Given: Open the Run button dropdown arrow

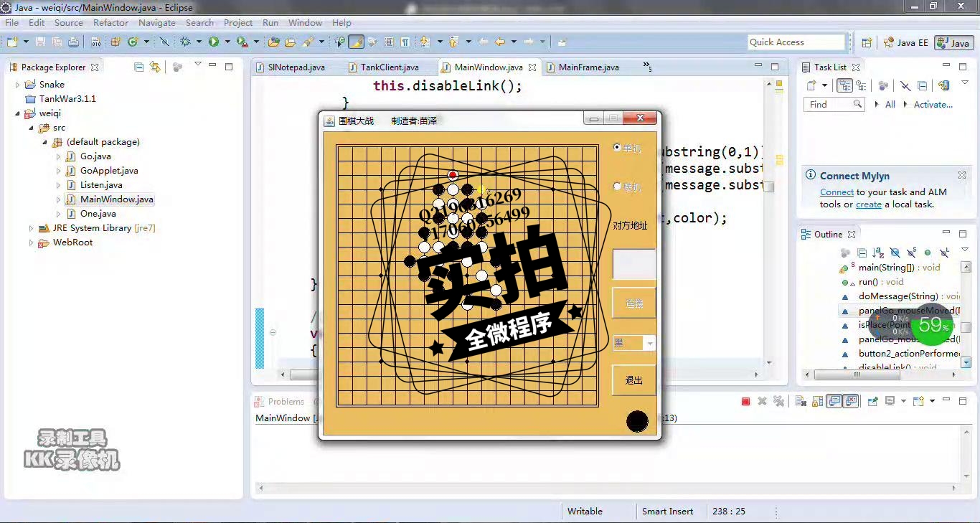Looking at the screenshot, I should pos(227,42).
